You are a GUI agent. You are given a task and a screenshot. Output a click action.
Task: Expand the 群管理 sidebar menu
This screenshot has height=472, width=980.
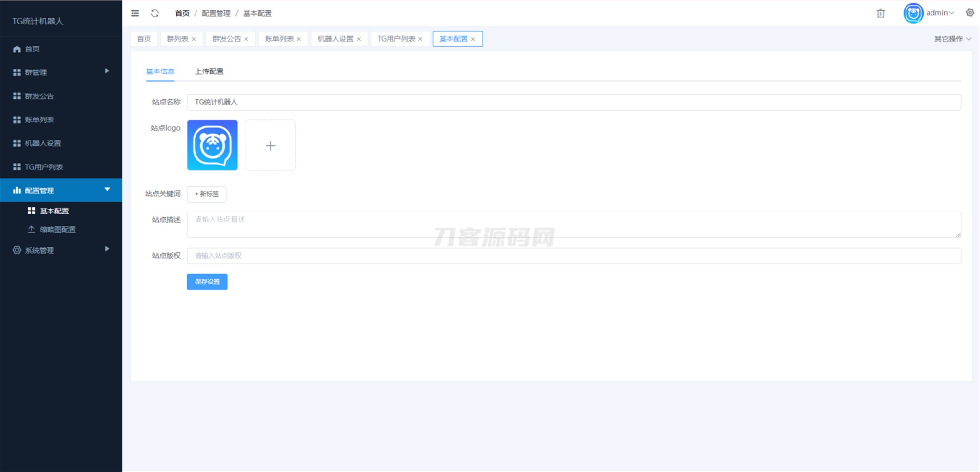37,72
